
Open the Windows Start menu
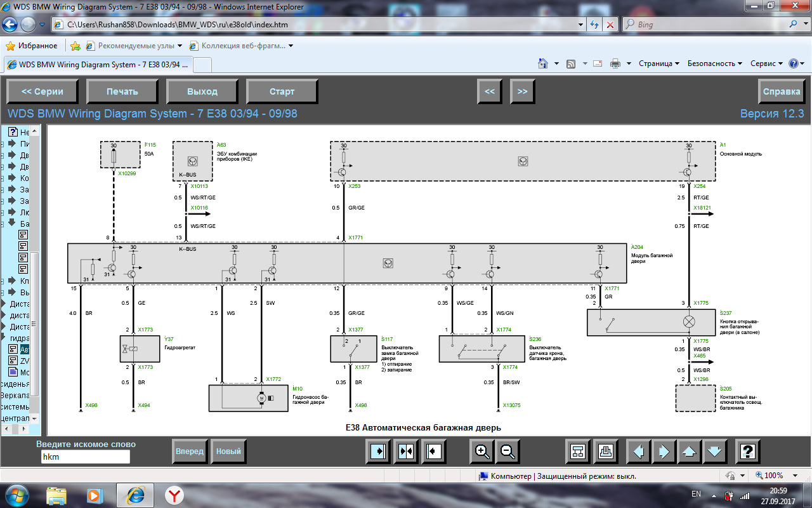[16, 495]
